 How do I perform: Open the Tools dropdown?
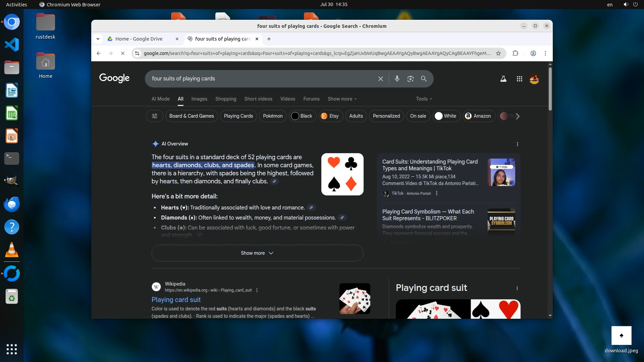pos(424,99)
